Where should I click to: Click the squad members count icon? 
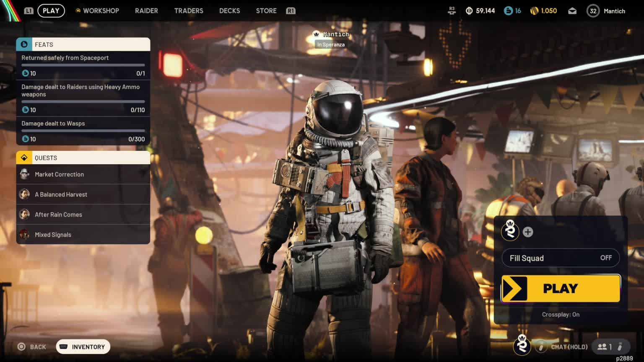602,347
